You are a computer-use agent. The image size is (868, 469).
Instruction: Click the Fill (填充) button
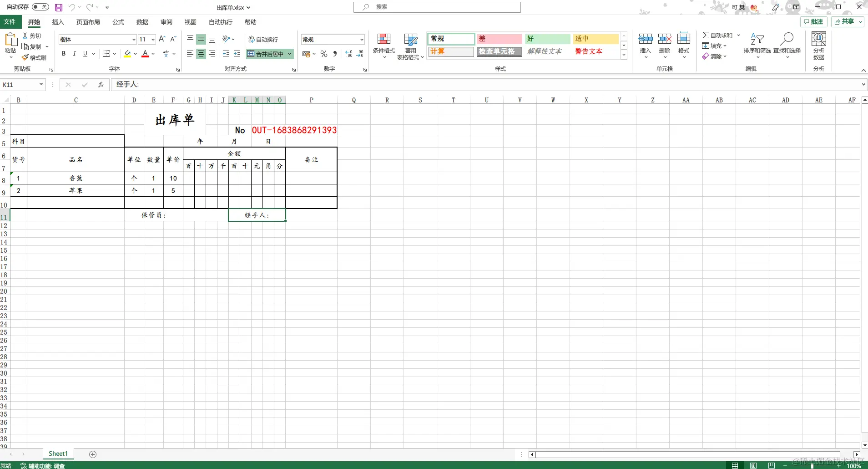click(x=714, y=46)
